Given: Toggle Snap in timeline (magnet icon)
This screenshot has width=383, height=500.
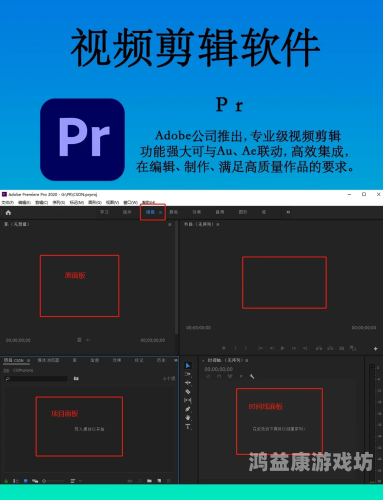Looking at the screenshot, I should click(219, 376).
